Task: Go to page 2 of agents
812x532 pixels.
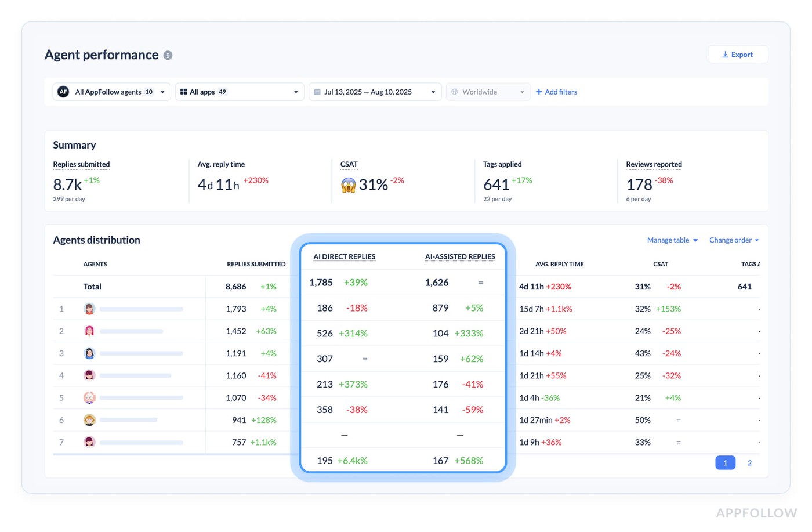Action: coord(749,463)
